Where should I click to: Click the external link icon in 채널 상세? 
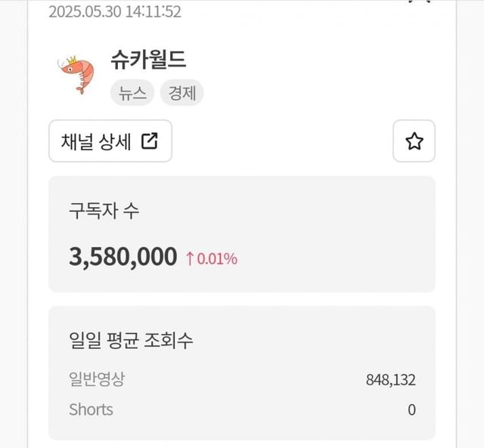point(150,141)
